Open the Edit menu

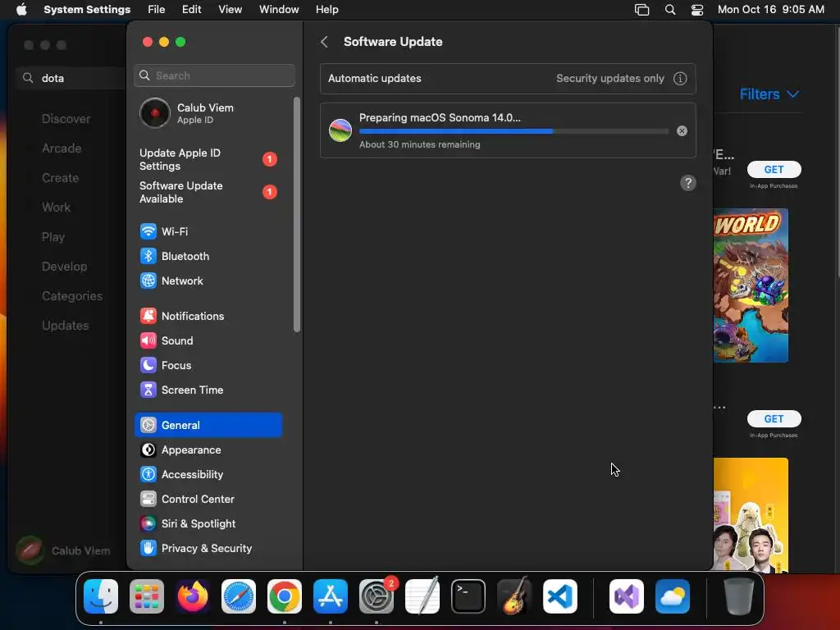click(x=191, y=10)
